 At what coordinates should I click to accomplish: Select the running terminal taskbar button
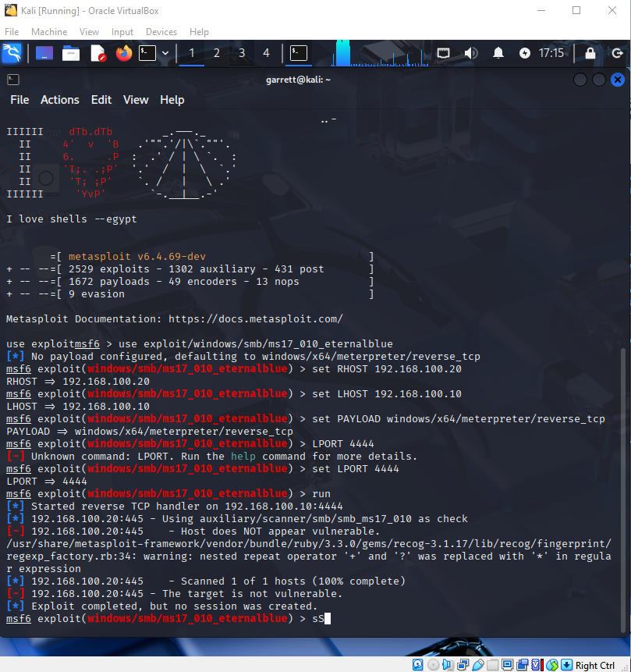point(299,53)
